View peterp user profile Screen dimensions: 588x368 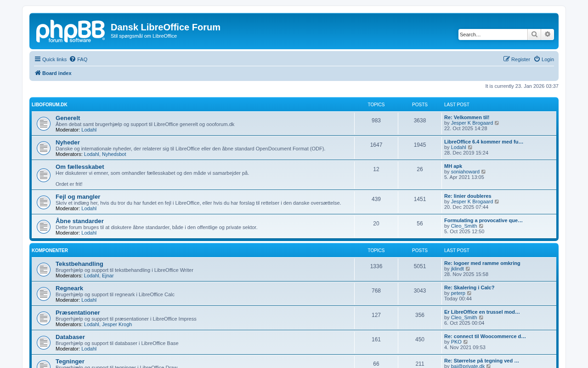458,293
